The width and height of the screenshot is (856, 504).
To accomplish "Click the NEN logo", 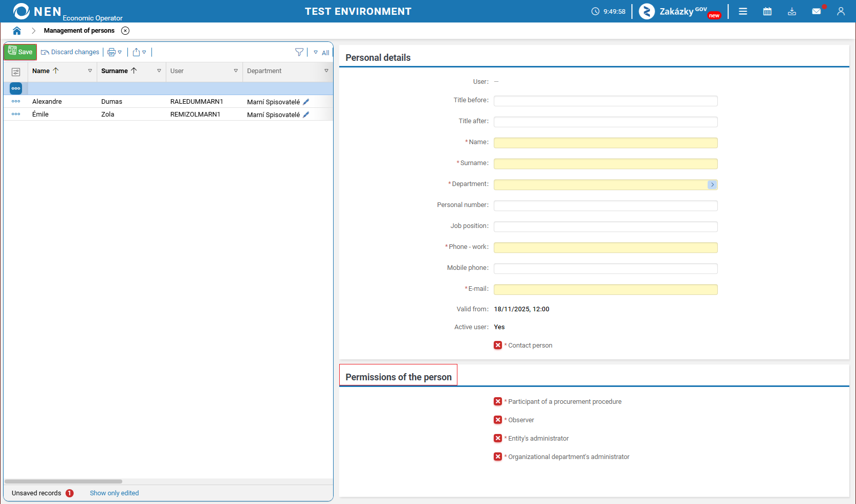I will click(37, 11).
